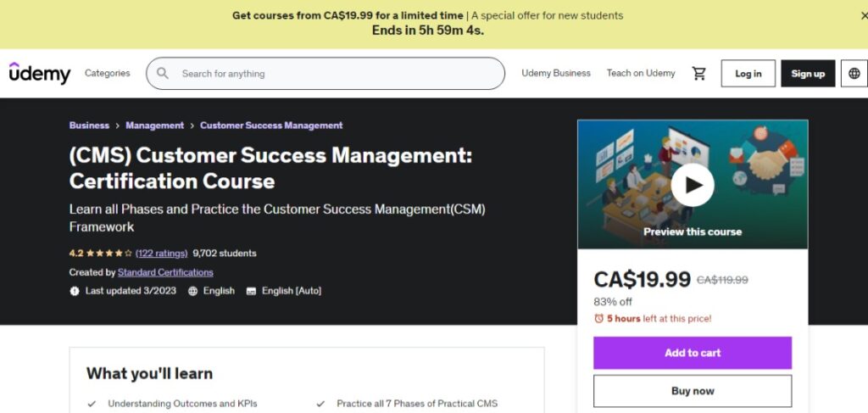Open the 122 ratings link
Screen dimensions: 868x413
(162, 254)
